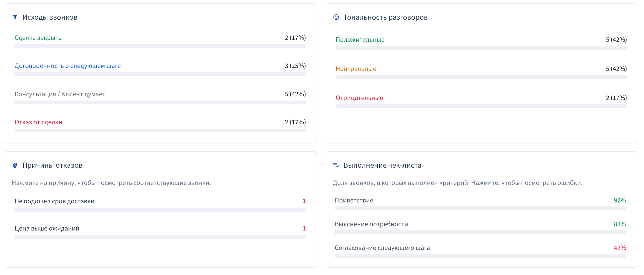The width and height of the screenshot is (644, 275).
Task: Click the 5 (42%) value for Консультация
Action: coord(295,94)
